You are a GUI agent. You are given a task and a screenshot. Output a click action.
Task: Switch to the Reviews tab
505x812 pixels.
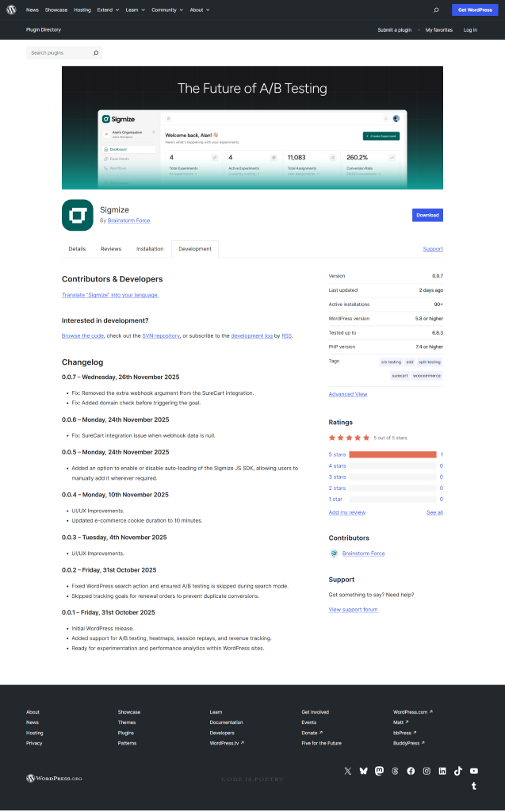[111, 249]
